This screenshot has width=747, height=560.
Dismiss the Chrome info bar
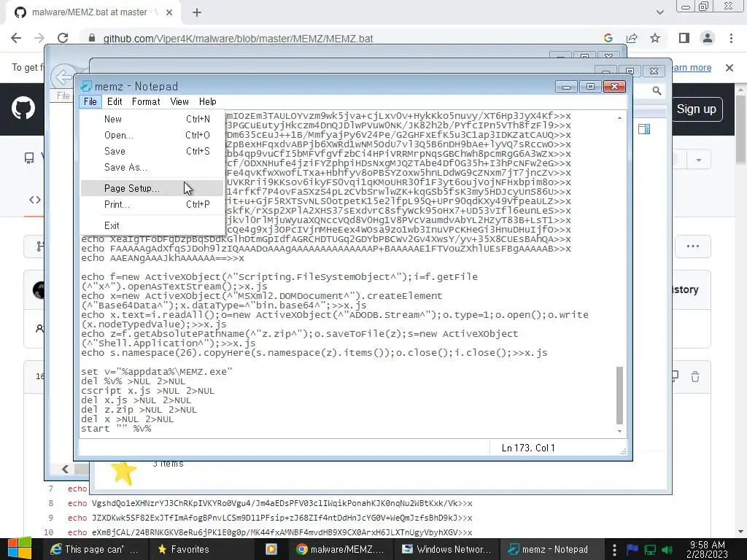(x=729, y=68)
